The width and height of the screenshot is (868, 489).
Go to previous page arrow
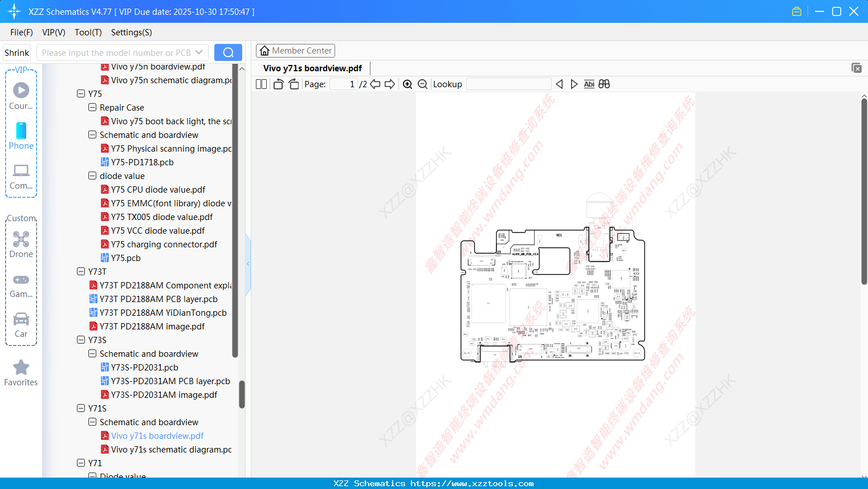click(375, 84)
